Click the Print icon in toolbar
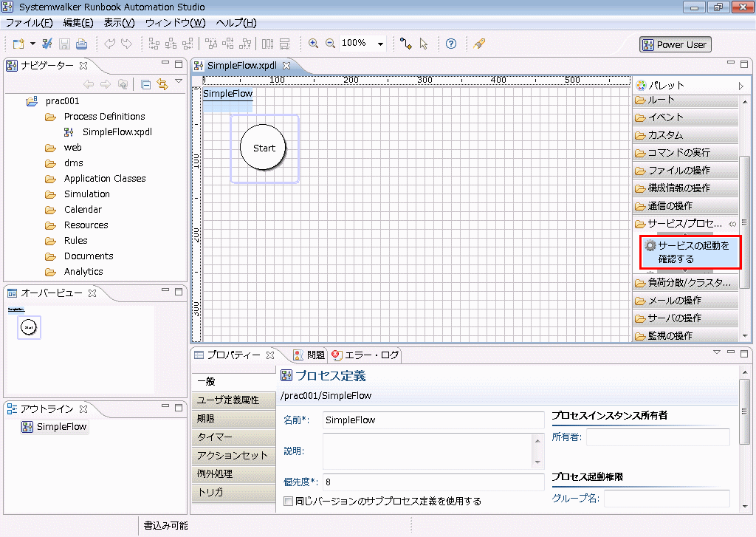The image size is (756, 537). 81,44
